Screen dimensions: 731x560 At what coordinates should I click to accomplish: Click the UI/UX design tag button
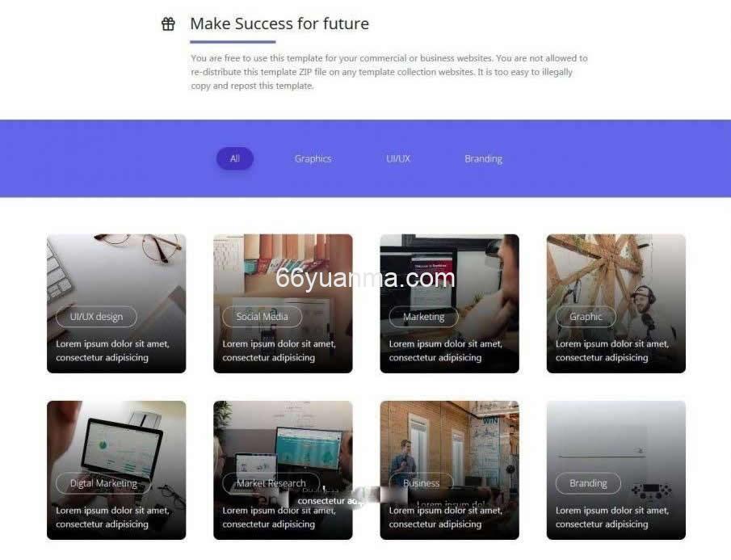point(96,317)
